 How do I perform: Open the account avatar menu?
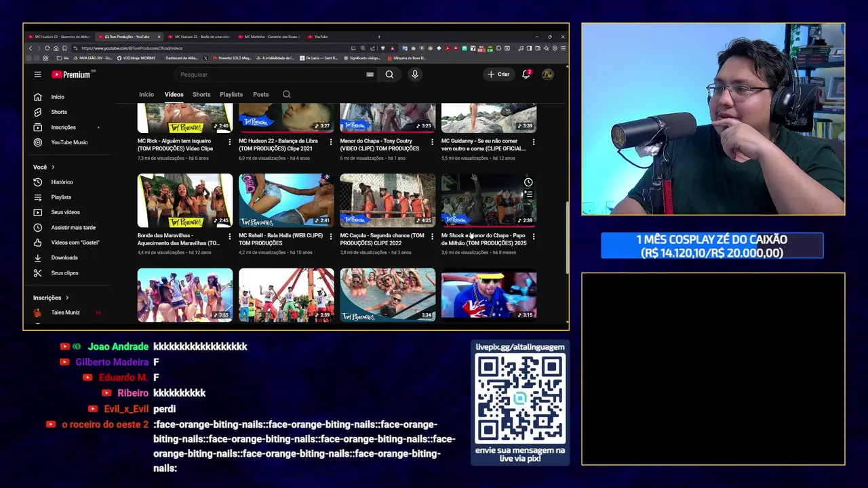(548, 74)
